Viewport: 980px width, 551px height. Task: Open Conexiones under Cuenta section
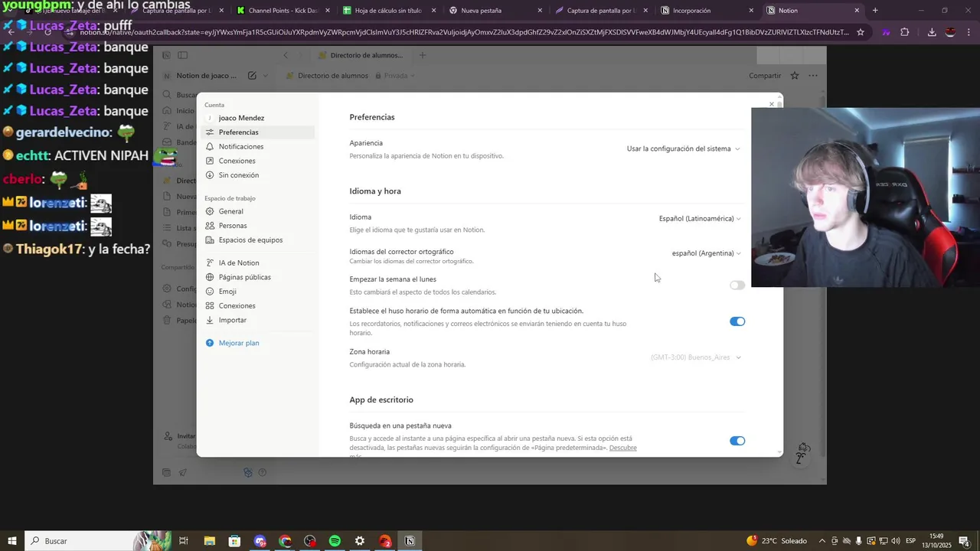coord(257,161)
